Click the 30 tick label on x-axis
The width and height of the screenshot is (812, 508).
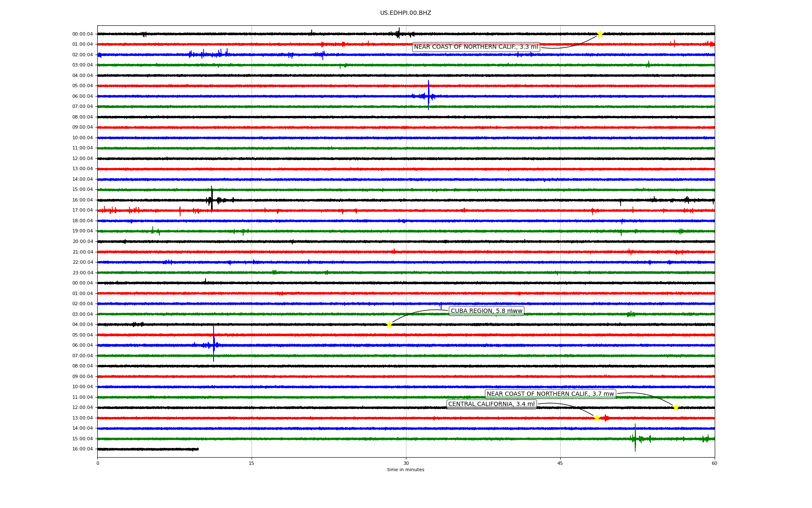[x=406, y=463]
